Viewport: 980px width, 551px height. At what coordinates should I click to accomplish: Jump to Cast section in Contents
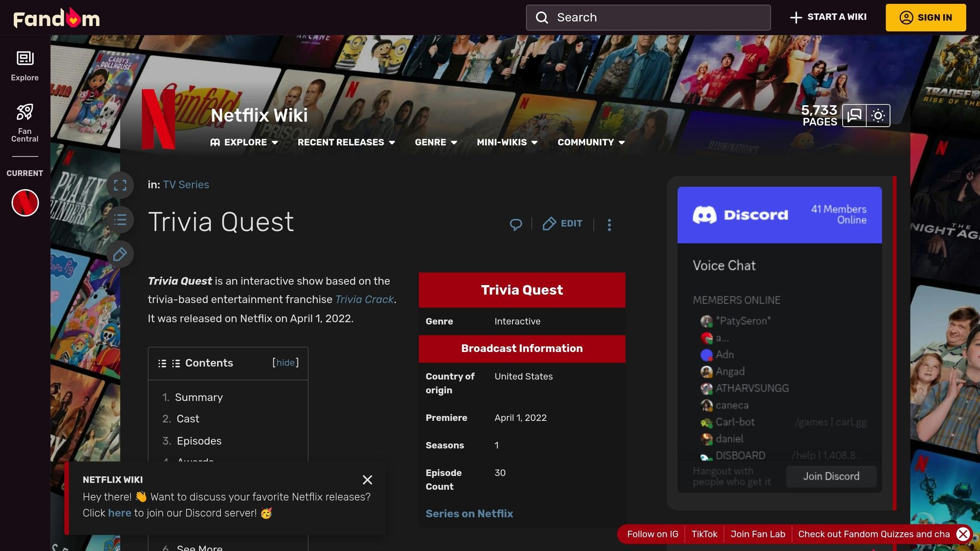pyautogui.click(x=188, y=419)
